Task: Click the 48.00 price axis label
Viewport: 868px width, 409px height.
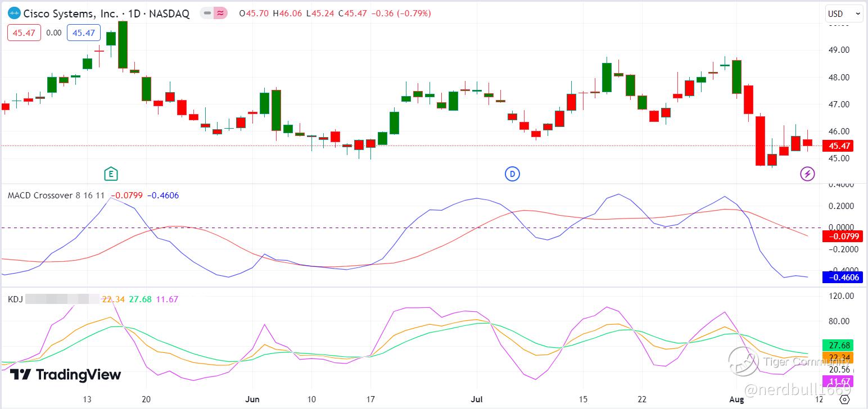Action: (838, 78)
